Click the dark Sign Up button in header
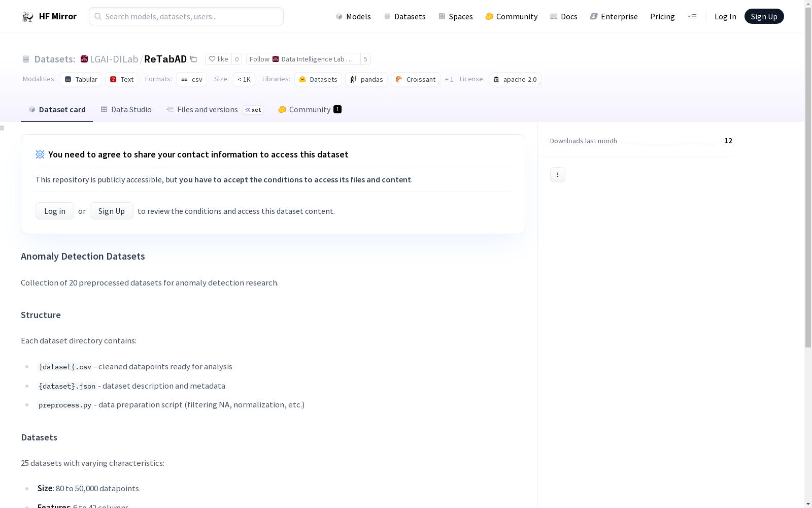Viewport: 812px width, 508px height. point(764,16)
